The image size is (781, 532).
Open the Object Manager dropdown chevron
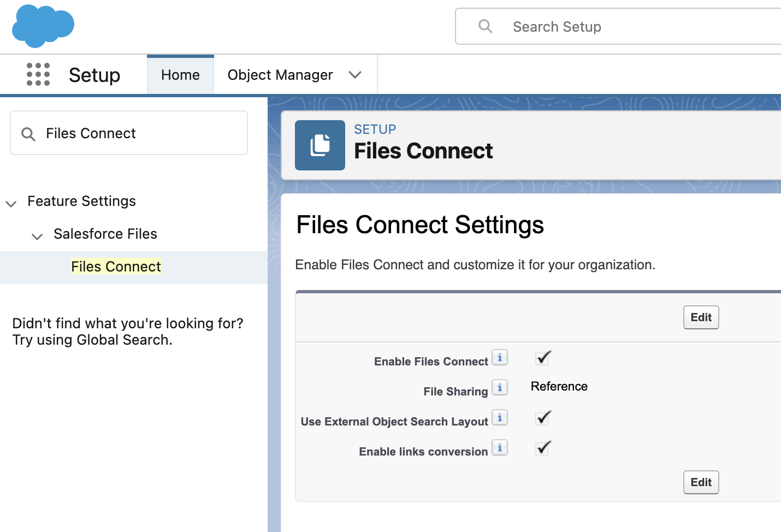coord(355,74)
